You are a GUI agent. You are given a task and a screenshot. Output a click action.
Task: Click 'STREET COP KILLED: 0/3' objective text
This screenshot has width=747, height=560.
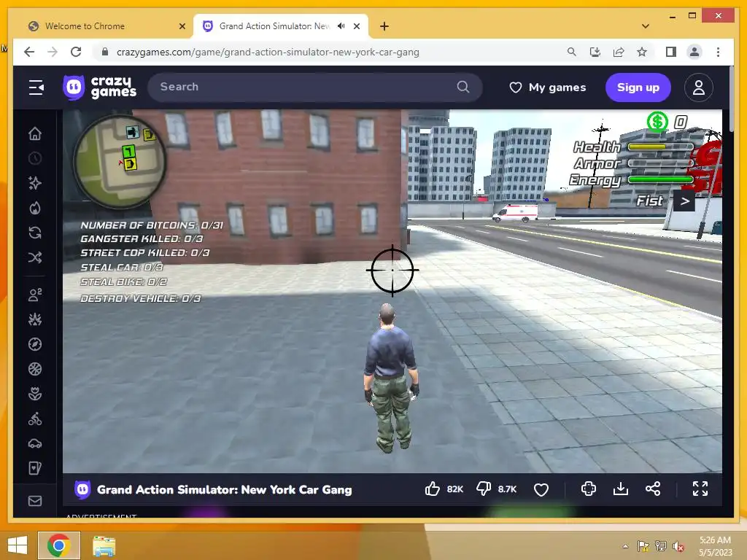145,253
